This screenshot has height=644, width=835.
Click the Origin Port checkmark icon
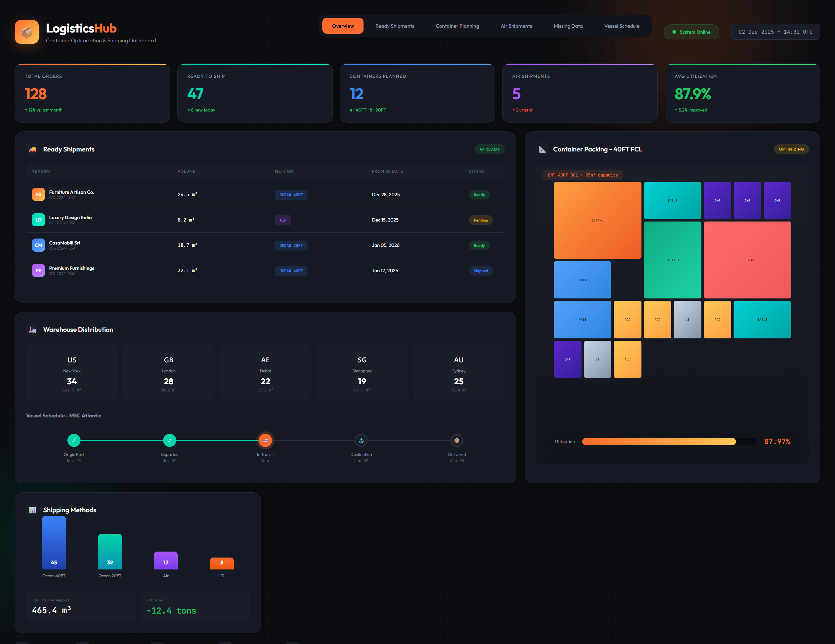coord(74,441)
